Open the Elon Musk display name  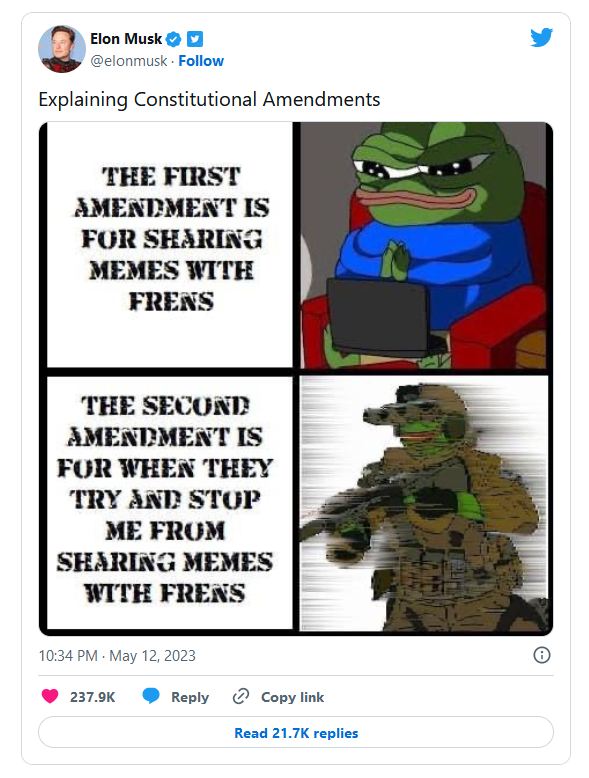coord(126,39)
